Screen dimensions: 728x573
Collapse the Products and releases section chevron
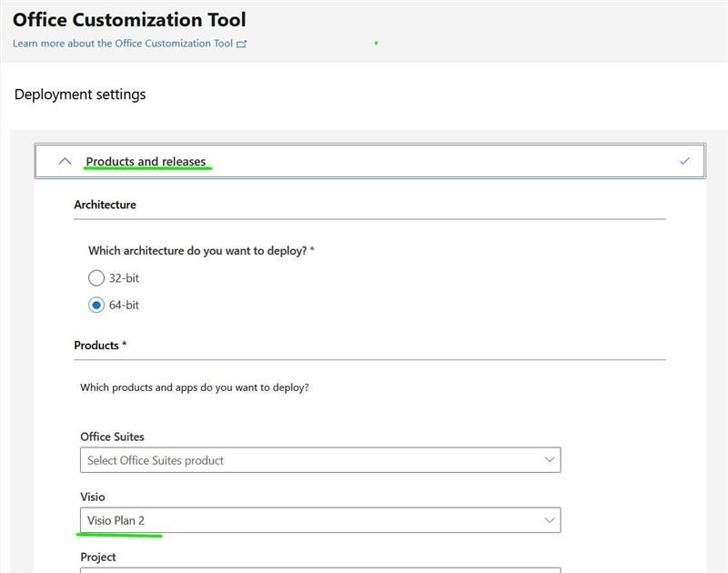[x=65, y=161]
